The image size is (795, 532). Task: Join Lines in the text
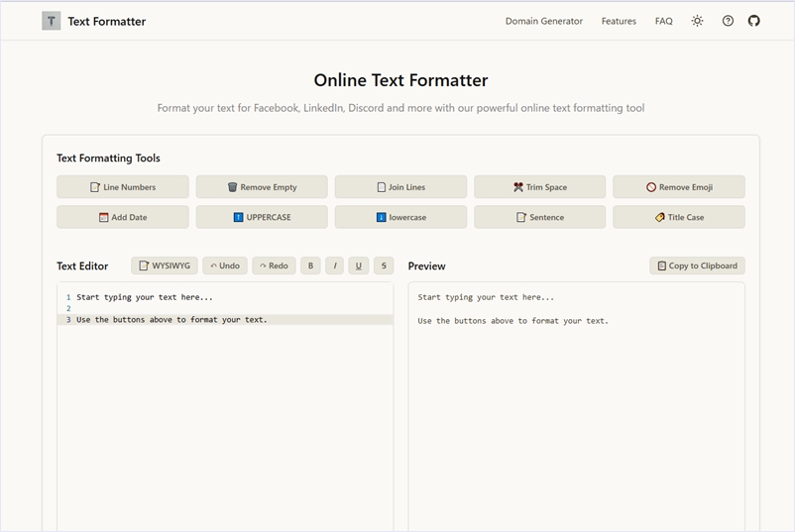[x=400, y=187]
